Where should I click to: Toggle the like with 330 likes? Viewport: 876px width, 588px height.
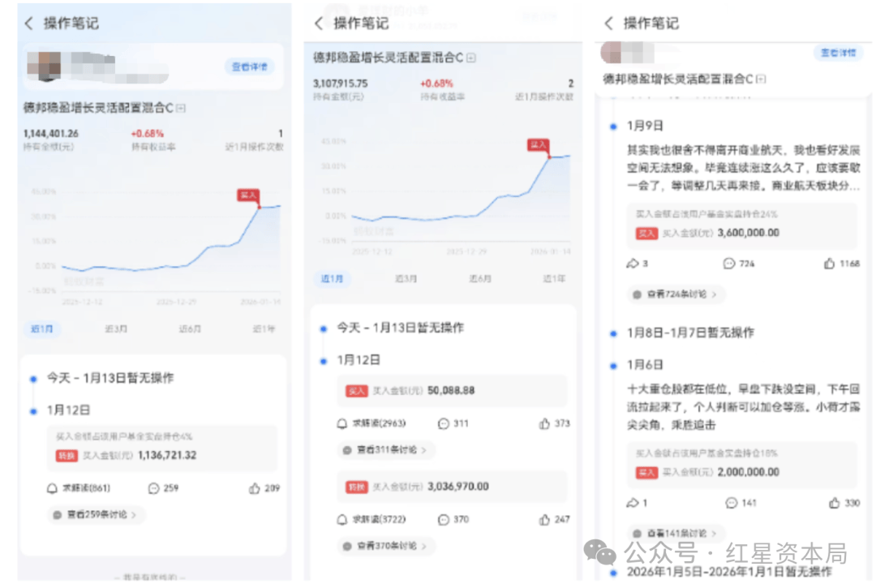(829, 503)
